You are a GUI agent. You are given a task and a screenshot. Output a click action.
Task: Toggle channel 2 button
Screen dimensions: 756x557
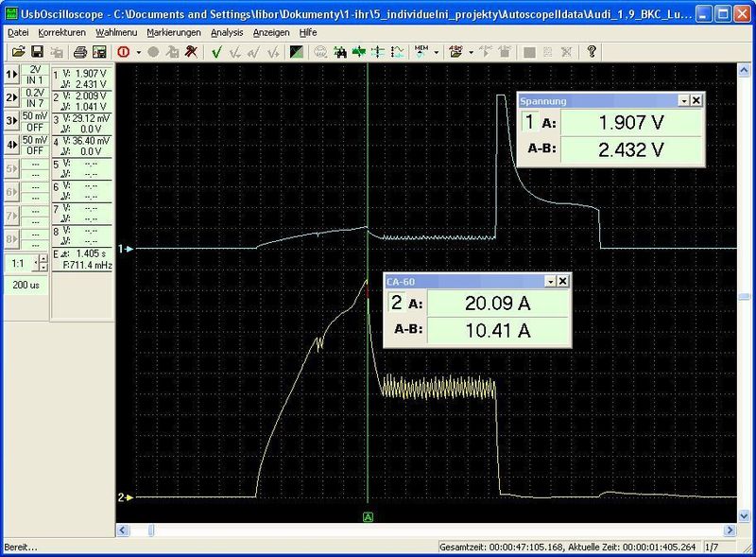11,98
